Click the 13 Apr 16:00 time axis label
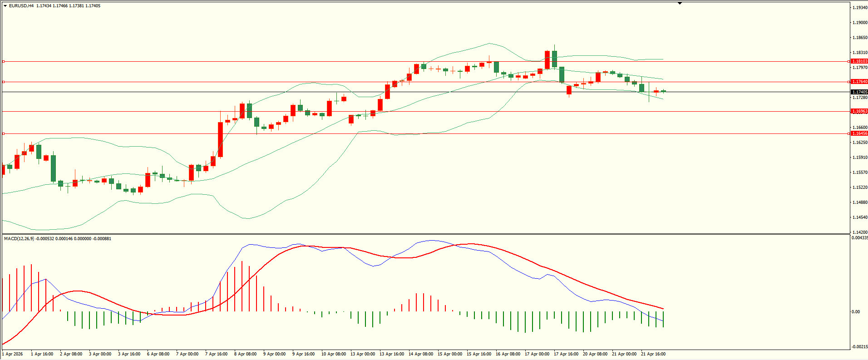 tap(391, 354)
